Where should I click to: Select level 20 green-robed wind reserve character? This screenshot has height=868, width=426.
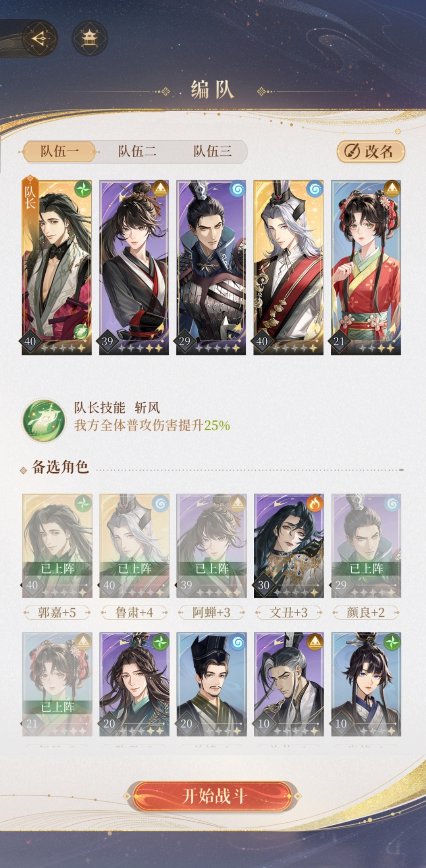pyautogui.click(x=134, y=684)
